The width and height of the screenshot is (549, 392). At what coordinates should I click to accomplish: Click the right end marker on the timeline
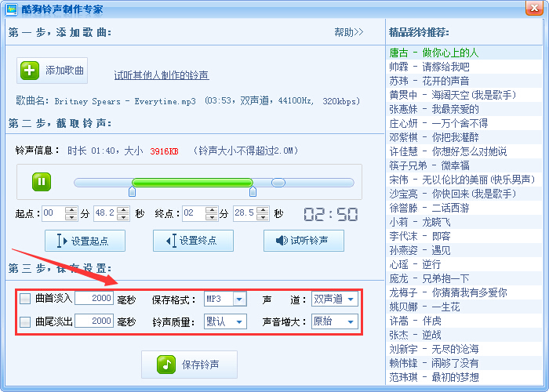(253, 191)
